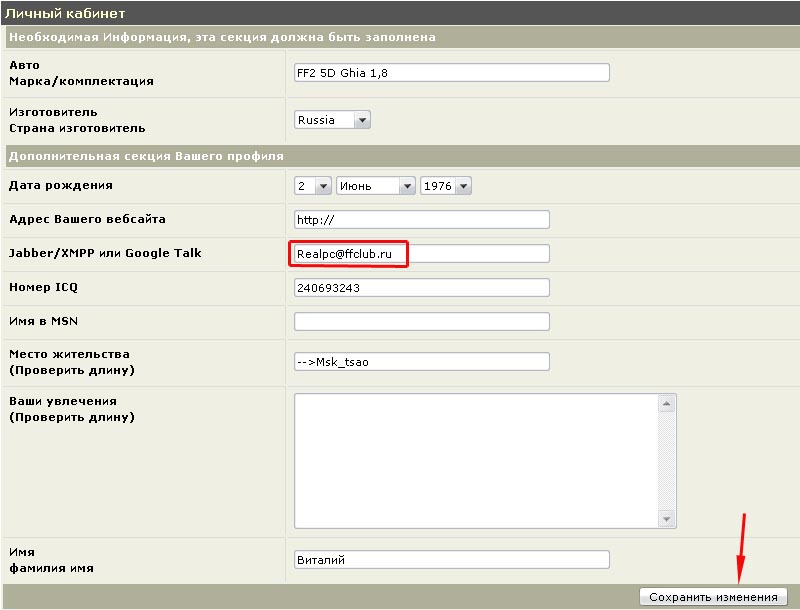
Task: Click the 'Страна изготовитель' label
Action: [77, 128]
